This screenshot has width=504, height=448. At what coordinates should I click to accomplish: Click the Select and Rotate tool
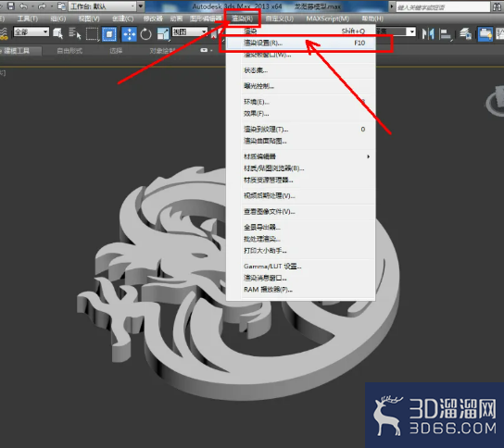(x=146, y=34)
